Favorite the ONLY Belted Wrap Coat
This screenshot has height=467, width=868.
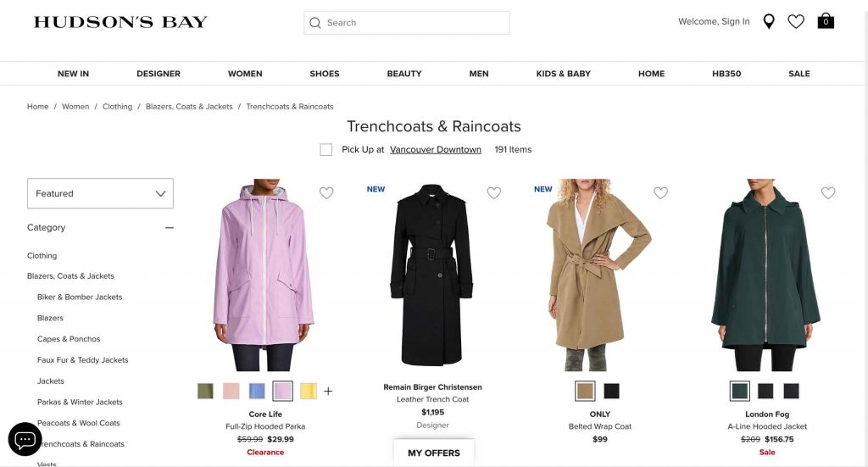(x=660, y=192)
